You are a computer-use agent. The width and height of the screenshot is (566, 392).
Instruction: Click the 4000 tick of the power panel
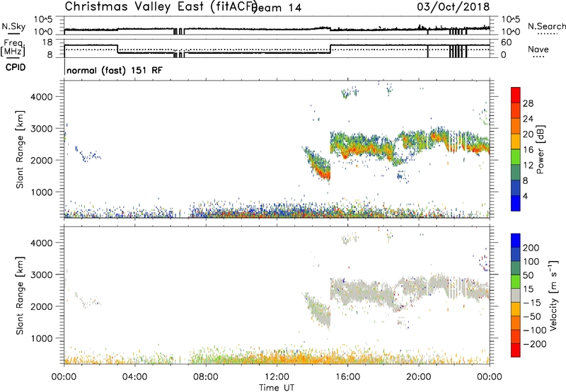pos(41,97)
